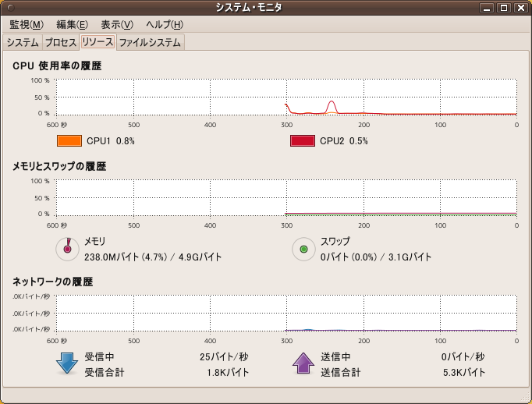The height and width of the screenshot is (404, 532).
Task: Maximize the System Monitor window
Action: 504,8
